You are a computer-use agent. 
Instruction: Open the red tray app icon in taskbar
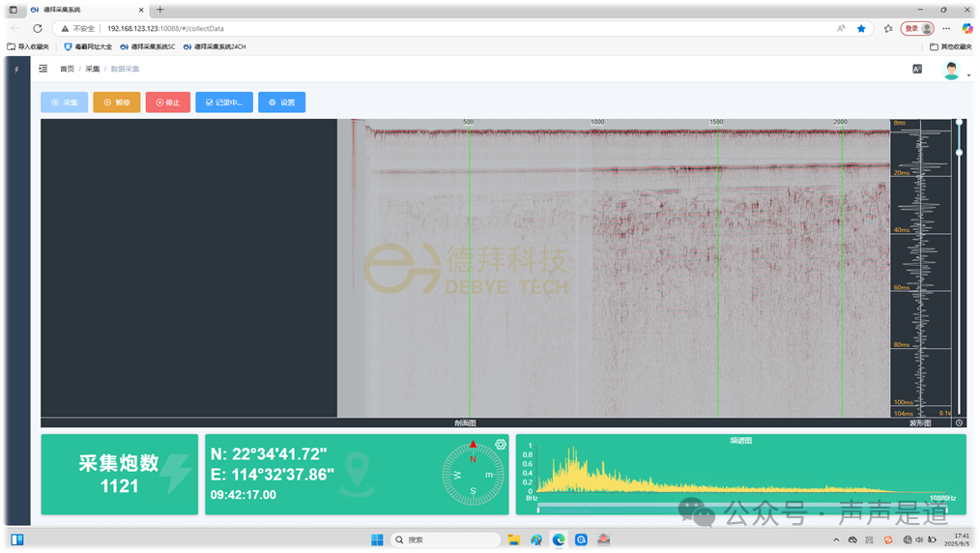click(603, 539)
